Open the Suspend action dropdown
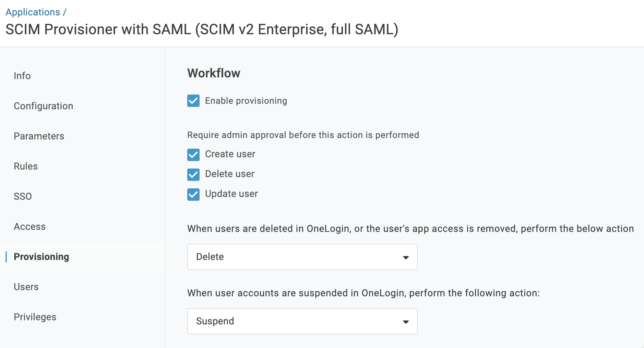644x348 pixels. pos(302,321)
